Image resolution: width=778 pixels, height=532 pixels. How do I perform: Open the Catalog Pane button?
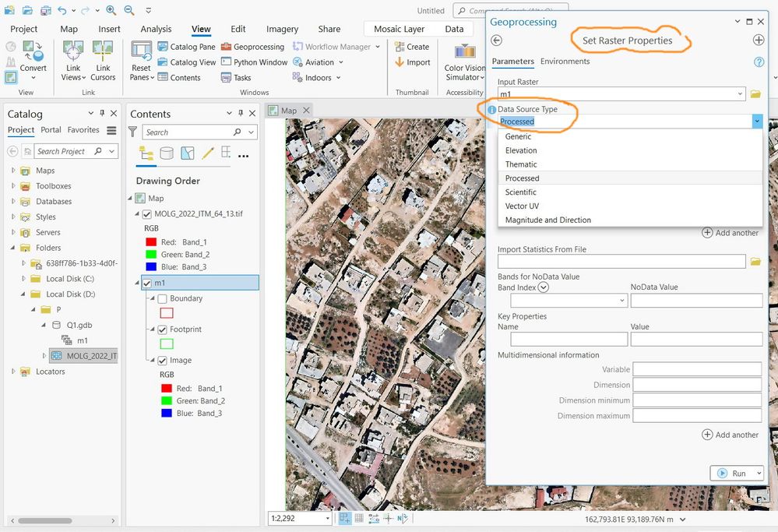tap(187, 47)
